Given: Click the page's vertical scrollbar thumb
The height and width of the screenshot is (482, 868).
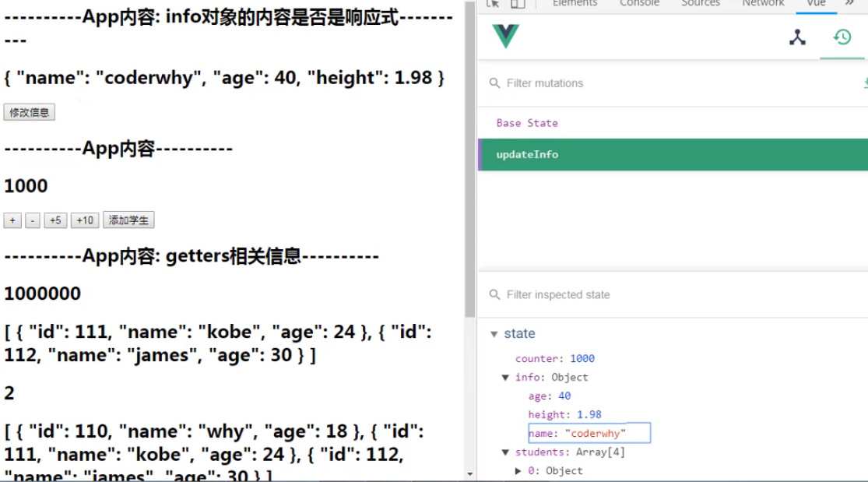Looking at the screenshot, I should (470, 160).
